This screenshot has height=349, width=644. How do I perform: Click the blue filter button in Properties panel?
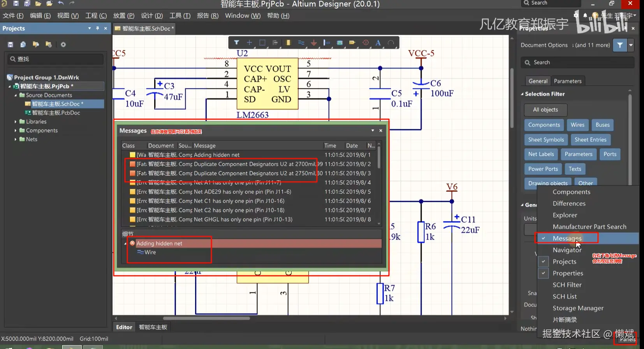pyautogui.click(x=619, y=45)
